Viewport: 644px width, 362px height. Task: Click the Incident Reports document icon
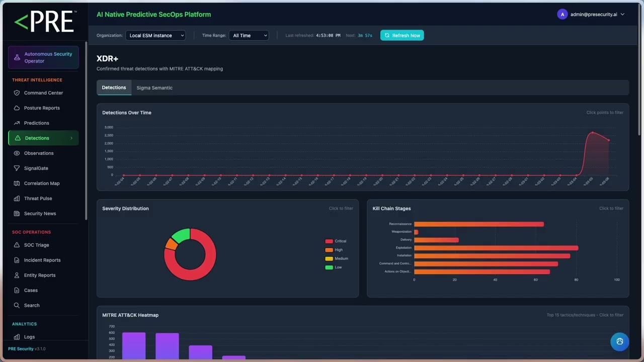[17, 260]
